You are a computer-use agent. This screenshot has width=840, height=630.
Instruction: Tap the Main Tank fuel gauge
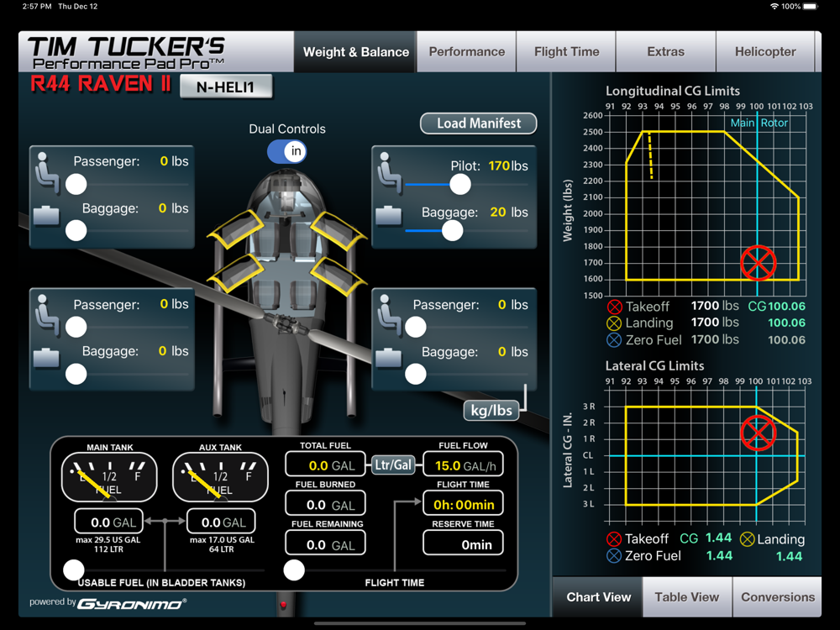pos(109,477)
